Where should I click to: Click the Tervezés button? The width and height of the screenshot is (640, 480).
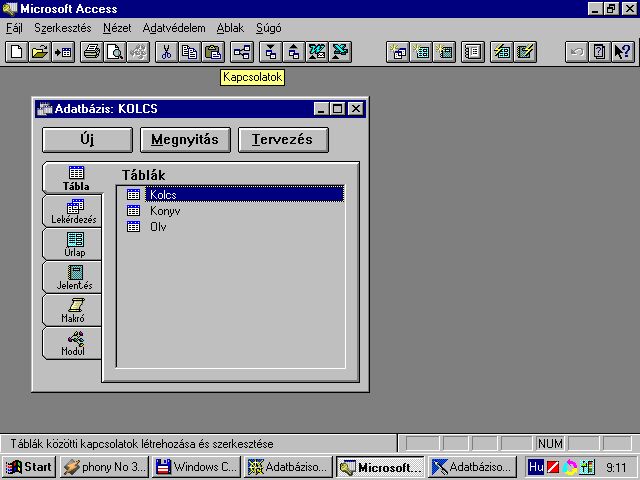tap(283, 140)
